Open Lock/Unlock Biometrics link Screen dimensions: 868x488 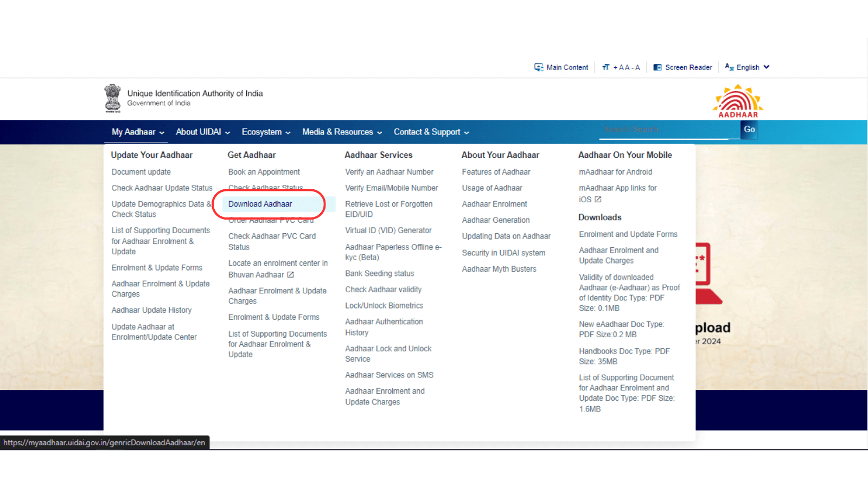click(x=384, y=305)
